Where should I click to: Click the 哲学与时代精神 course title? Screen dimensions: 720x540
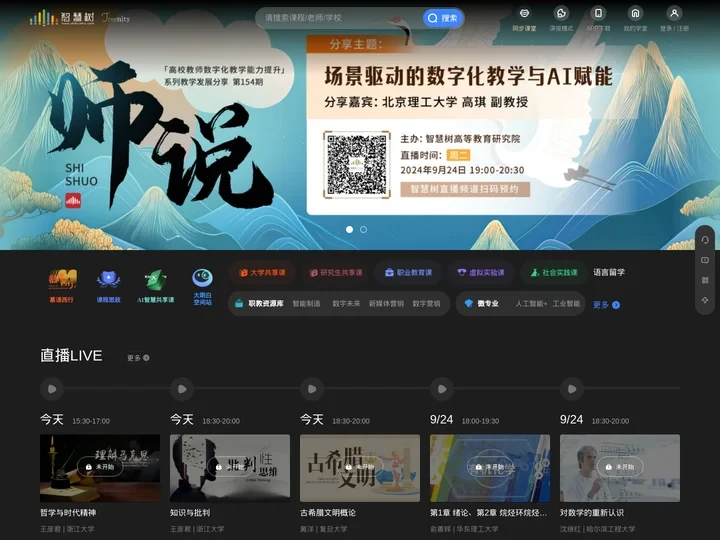click(68, 512)
